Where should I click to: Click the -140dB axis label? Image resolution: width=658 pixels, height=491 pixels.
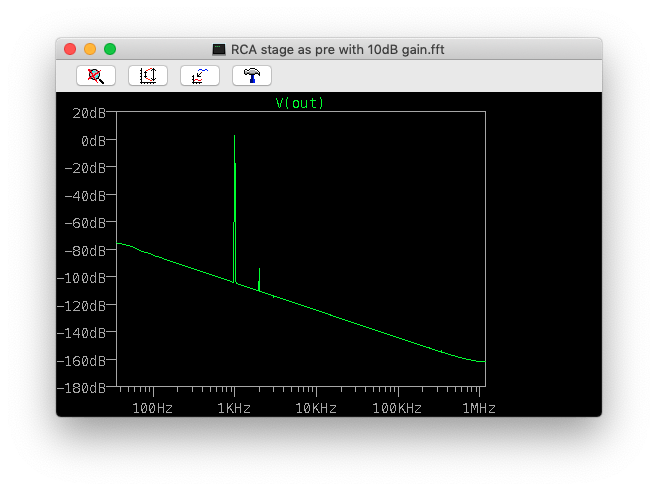click(x=81, y=333)
